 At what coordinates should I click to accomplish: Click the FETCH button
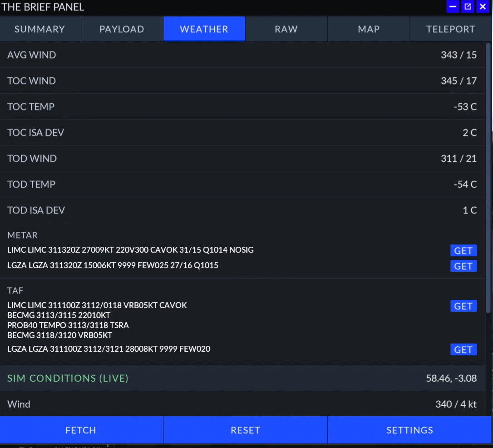click(81, 430)
